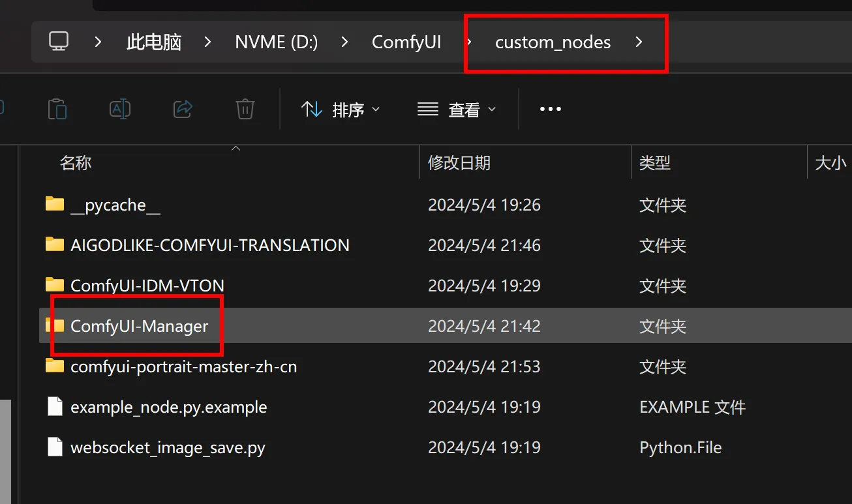
Task: Click the 2024/5/4 21:53 date cell
Action: (x=484, y=366)
